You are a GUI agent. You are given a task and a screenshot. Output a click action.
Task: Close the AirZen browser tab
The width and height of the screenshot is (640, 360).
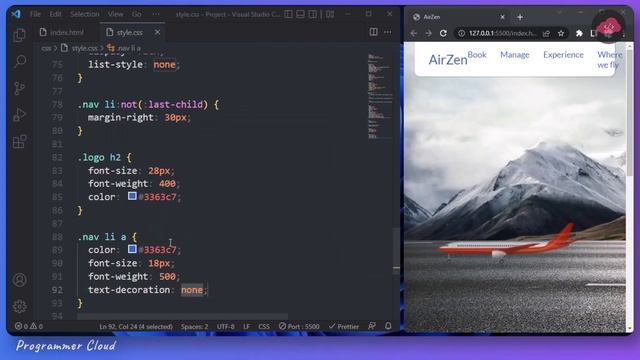point(502,17)
